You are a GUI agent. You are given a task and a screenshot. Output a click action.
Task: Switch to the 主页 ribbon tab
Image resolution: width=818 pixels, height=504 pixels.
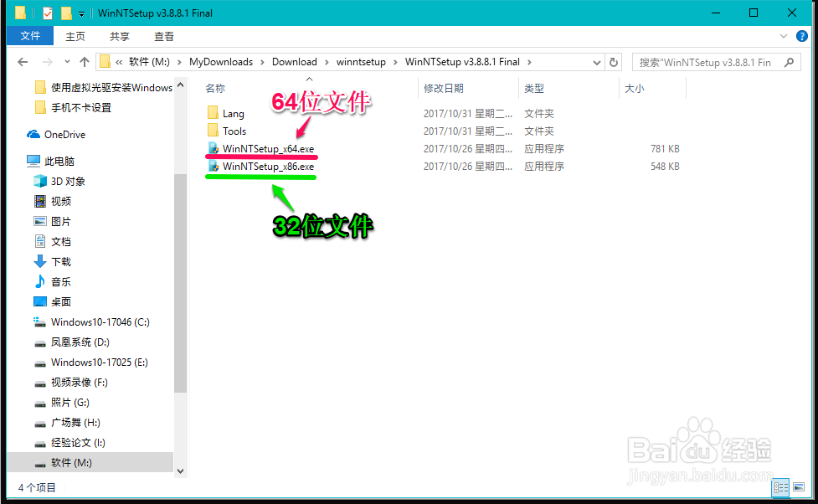coord(75,37)
